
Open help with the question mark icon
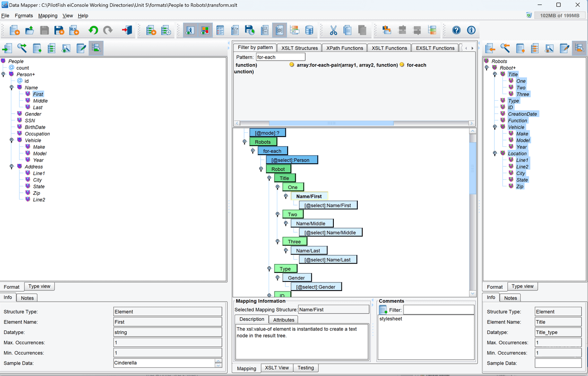coord(456,30)
